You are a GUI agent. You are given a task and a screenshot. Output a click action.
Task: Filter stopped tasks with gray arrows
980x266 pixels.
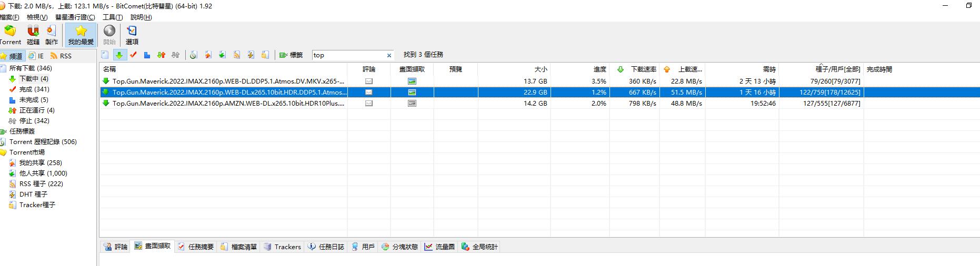(x=176, y=55)
